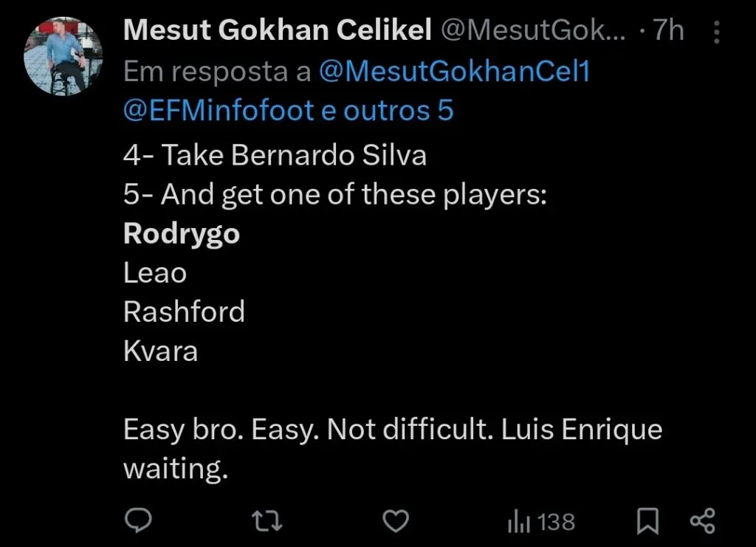Open the @MesutGokhanCel1 mention link

pos(455,72)
